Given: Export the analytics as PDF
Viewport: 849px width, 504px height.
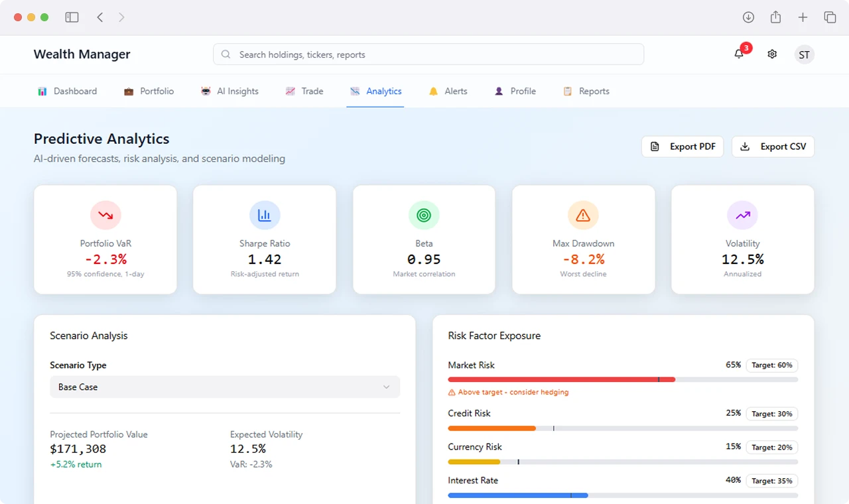Looking at the screenshot, I should (683, 147).
